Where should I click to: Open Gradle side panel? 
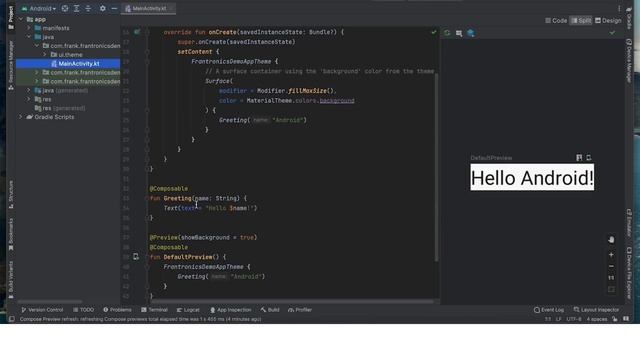tap(629, 18)
